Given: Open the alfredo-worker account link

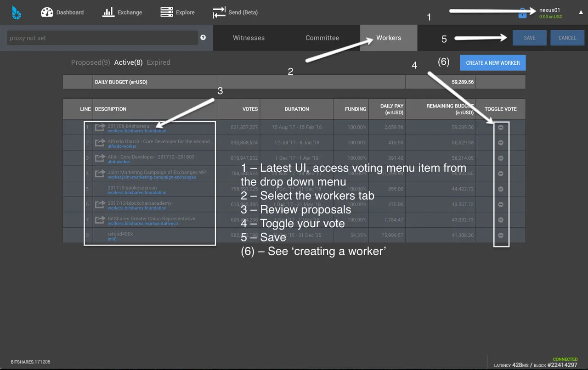Looking at the screenshot, I should pos(122,146).
